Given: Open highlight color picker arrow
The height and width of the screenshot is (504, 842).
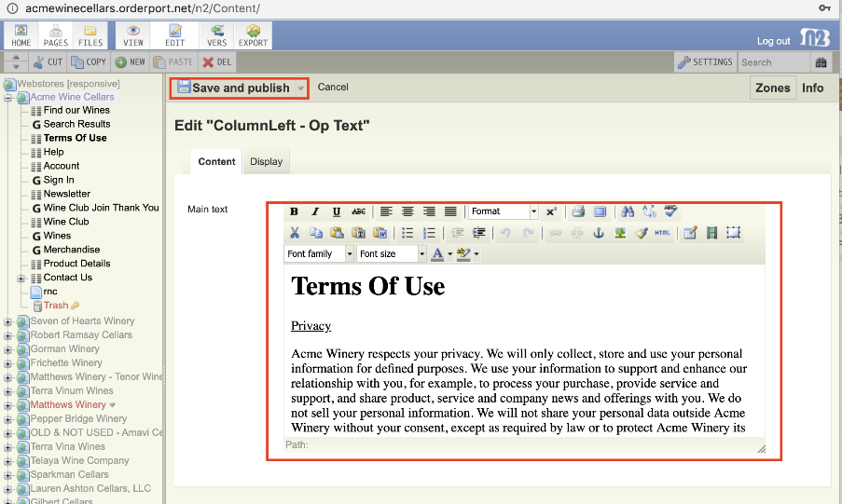Looking at the screenshot, I should [476, 254].
